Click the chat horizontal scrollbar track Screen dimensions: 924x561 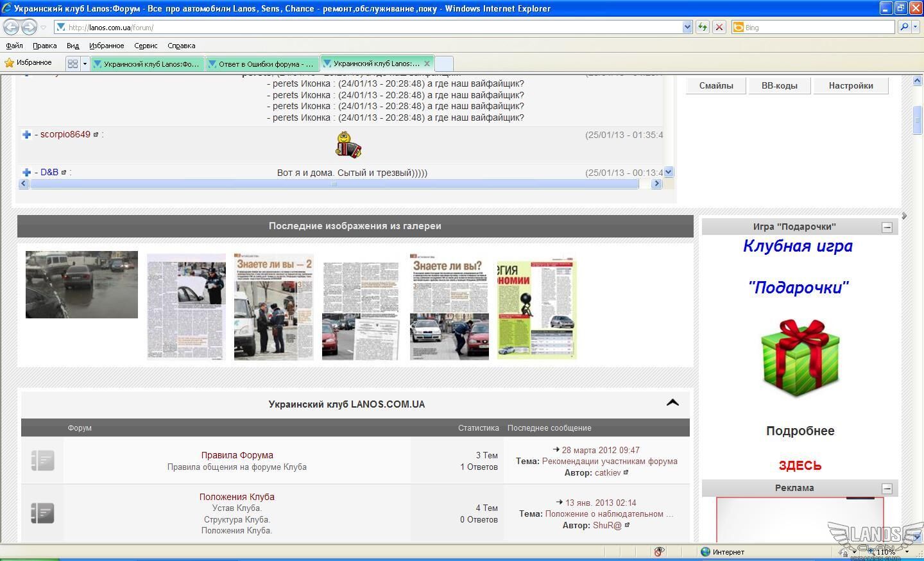coord(488,184)
